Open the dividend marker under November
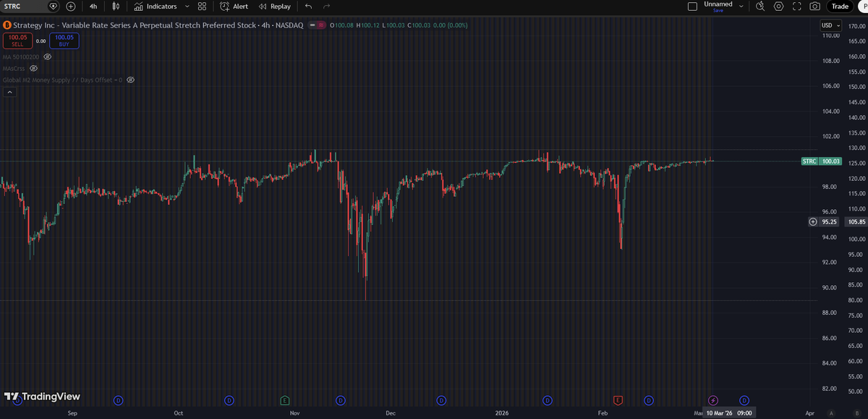Screen dimensions: 868x419 (341, 399)
